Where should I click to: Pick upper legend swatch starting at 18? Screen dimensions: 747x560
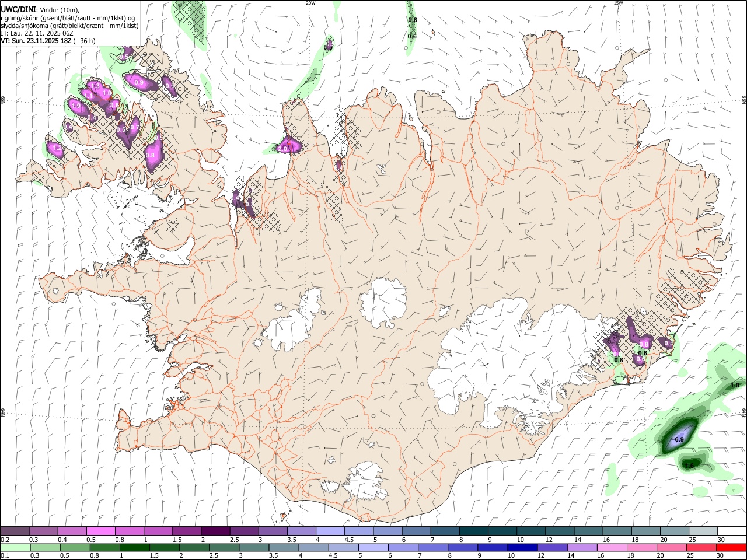click(x=646, y=531)
